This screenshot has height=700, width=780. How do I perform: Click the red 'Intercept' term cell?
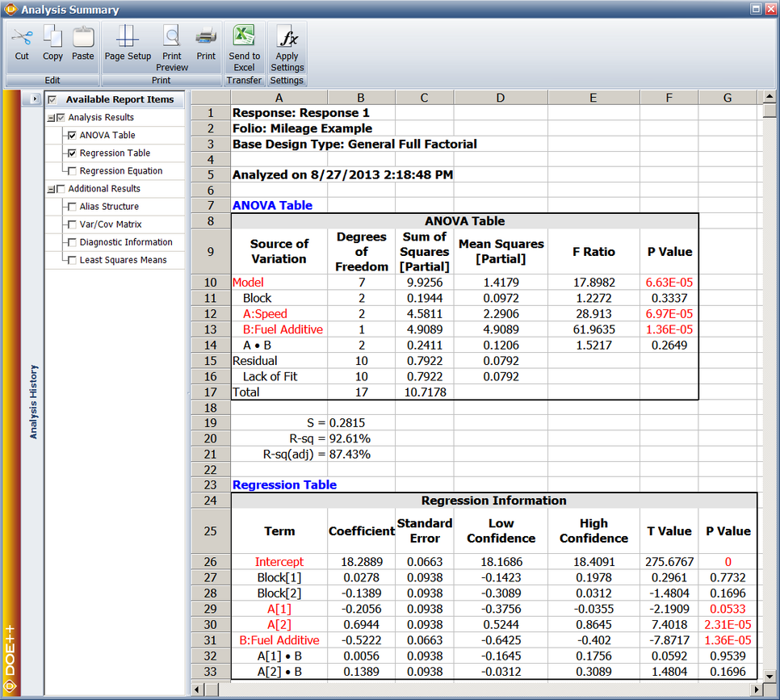tap(279, 562)
